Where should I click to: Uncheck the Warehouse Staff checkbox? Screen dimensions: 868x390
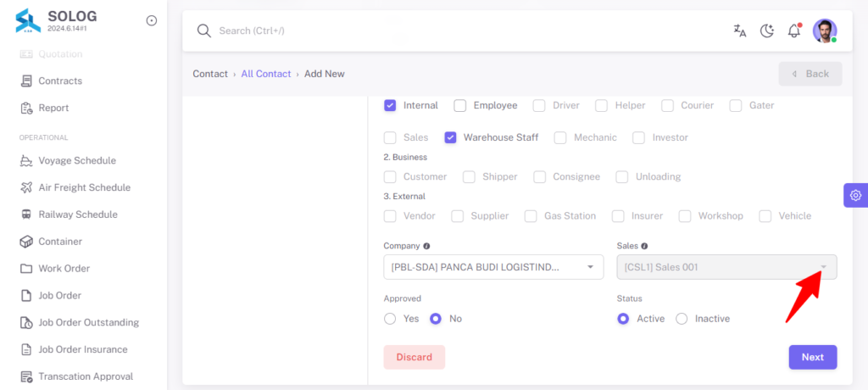451,137
